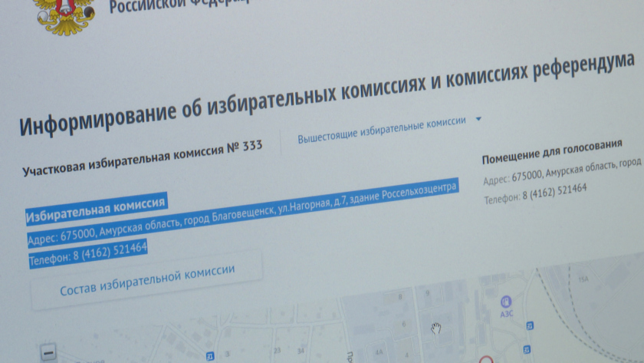Click 'Помещение для голосования' heading

[x=552, y=151]
